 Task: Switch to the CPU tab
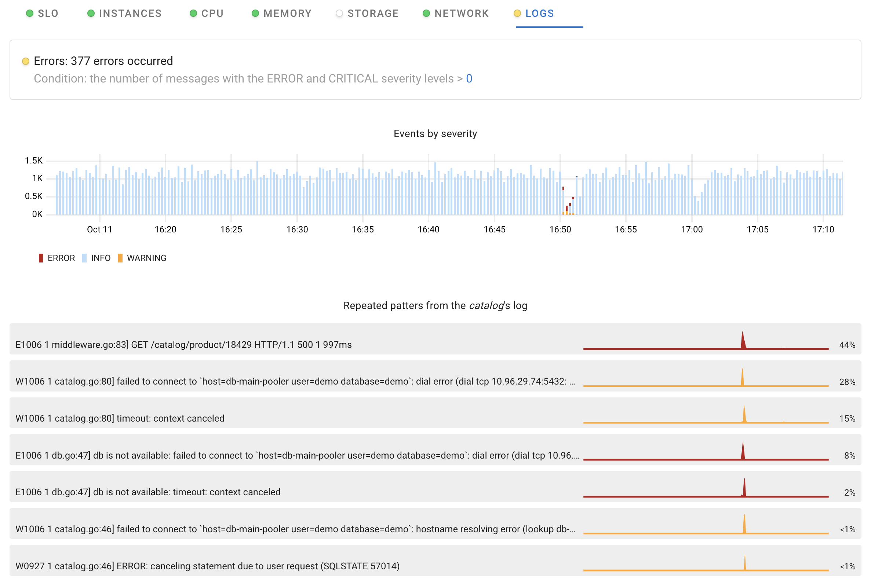pyautogui.click(x=212, y=14)
